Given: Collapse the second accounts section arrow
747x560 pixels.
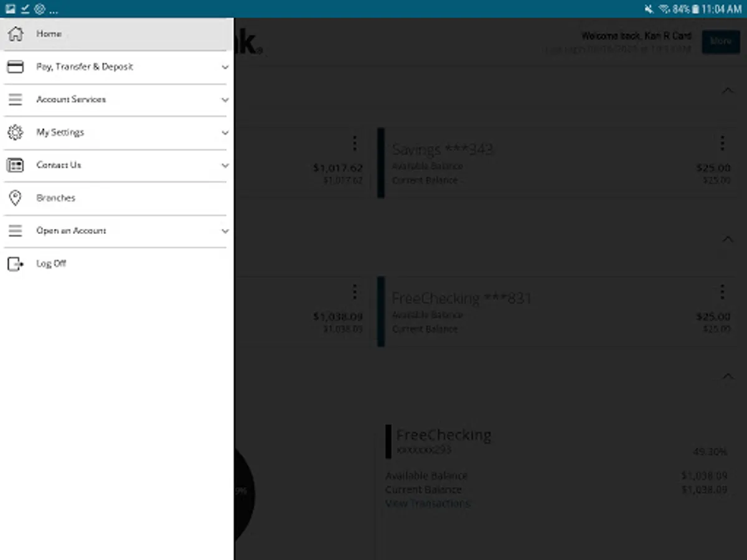Looking at the screenshot, I should pyautogui.click(x=727, y=239).
